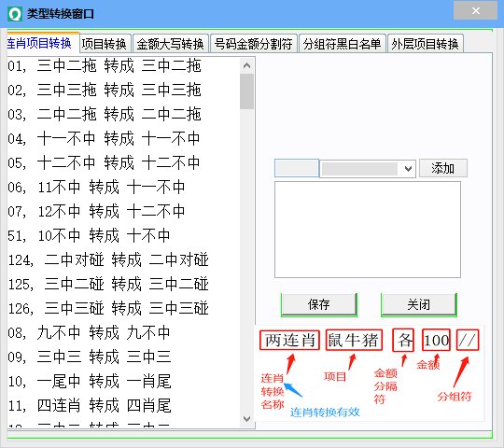Click the 添加 button
The height and width of the screenshot is (448, 504).
[443, 168]
